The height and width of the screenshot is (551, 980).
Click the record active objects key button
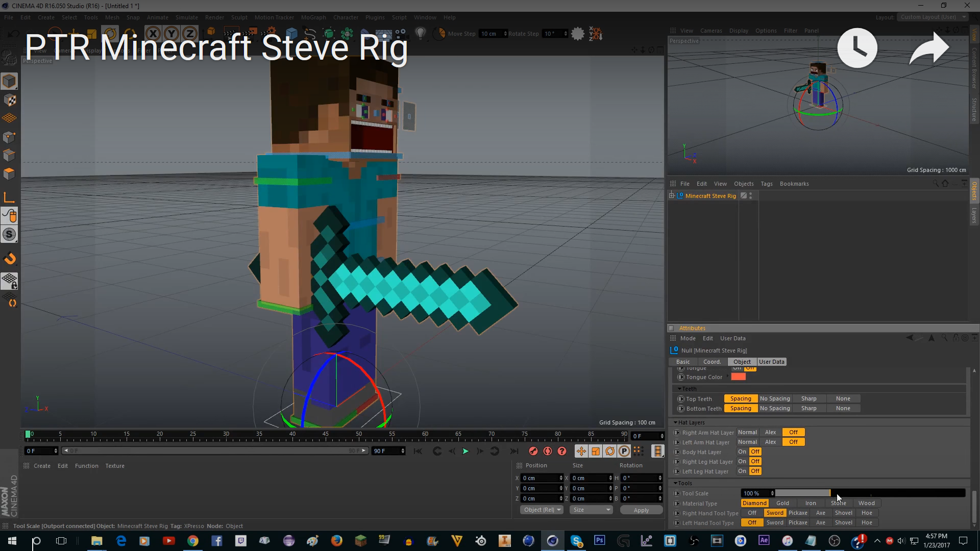point(533,451)
